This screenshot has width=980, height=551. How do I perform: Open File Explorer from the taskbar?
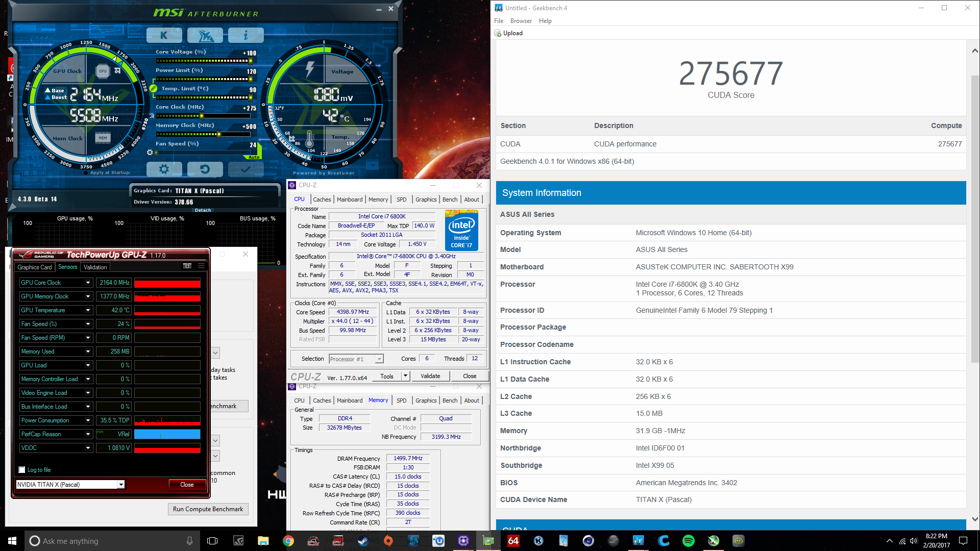[263, 541]
